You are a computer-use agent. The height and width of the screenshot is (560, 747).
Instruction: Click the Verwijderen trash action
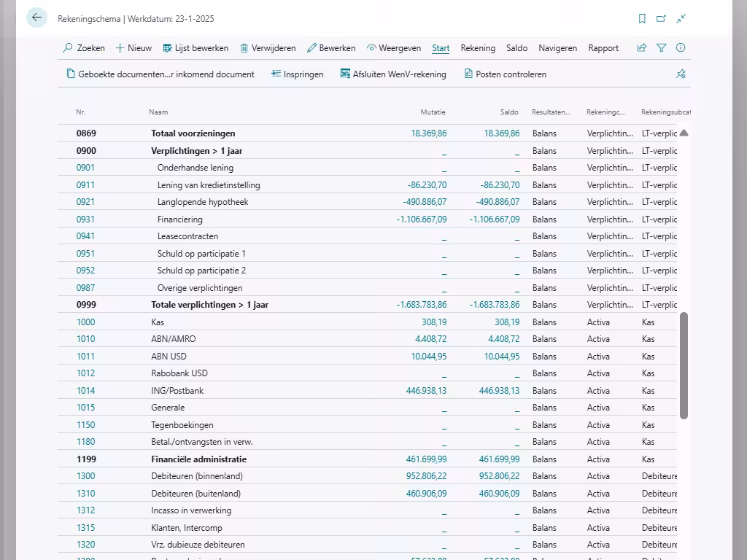pos(268,48)
